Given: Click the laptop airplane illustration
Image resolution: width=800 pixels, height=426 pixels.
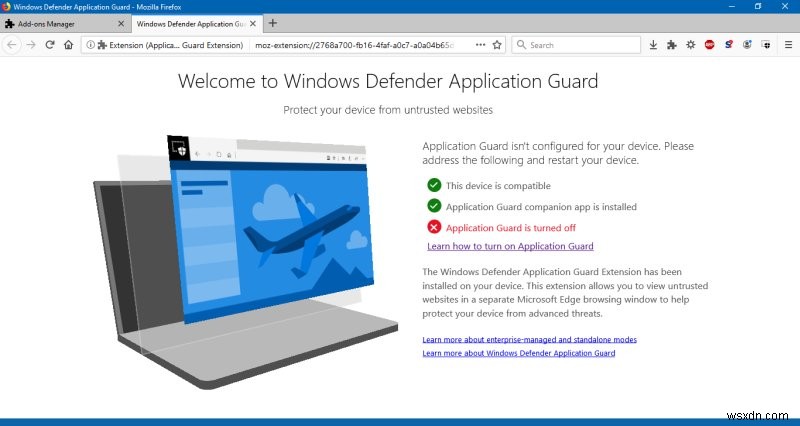Looking at the screenshot, I should tap(246, 262).
